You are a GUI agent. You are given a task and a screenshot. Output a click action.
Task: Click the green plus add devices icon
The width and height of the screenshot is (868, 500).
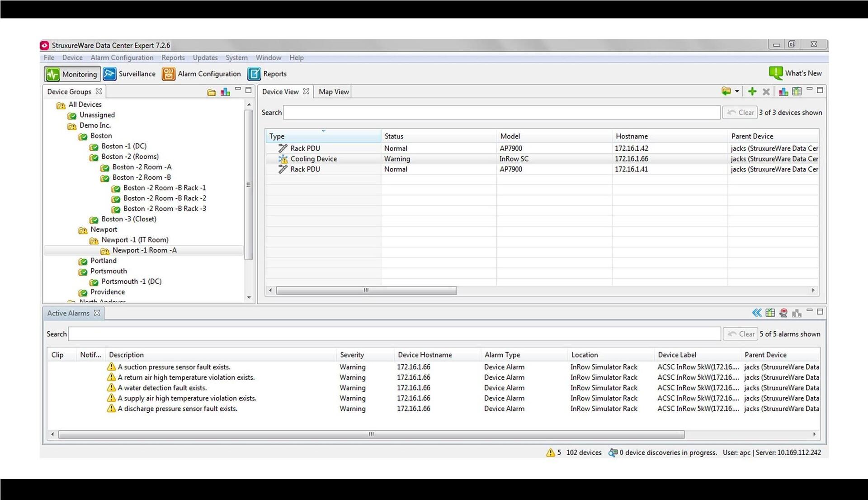752,91
